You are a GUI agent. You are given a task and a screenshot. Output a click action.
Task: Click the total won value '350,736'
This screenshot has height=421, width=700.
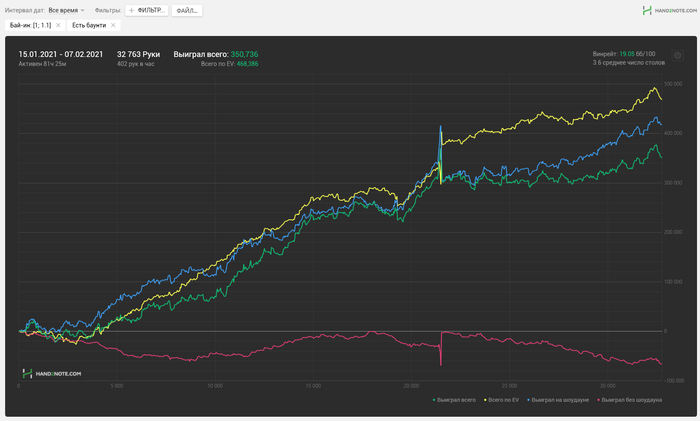[x=244, y=54]
